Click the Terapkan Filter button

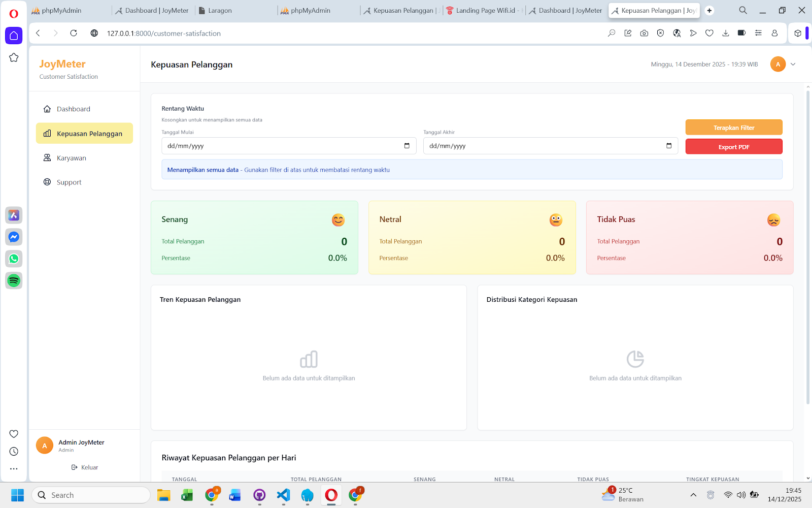[734, 128]
